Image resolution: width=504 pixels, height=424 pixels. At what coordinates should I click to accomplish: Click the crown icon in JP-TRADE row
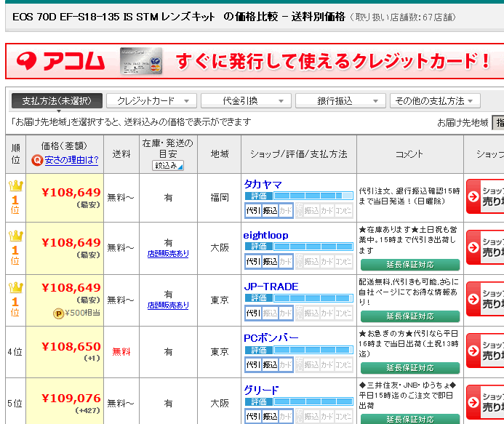[15, 287]
